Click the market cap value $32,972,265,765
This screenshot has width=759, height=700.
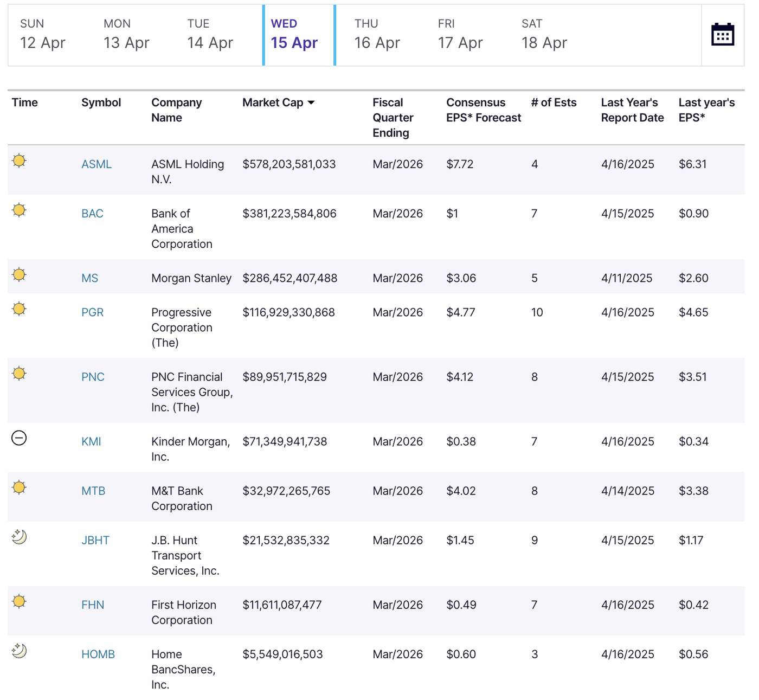tap(286, 491)
